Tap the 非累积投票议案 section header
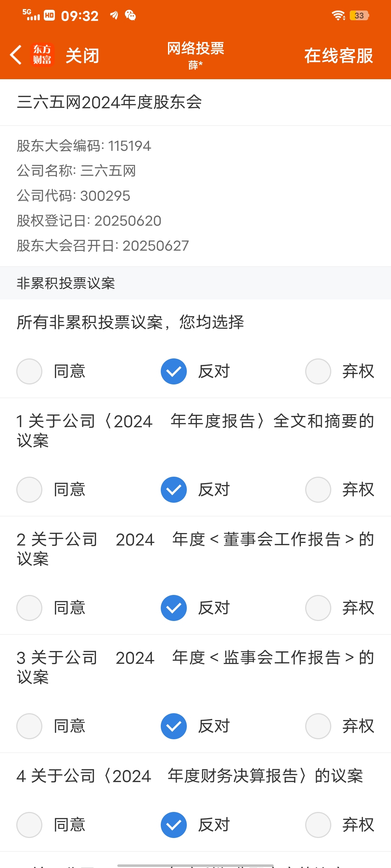The width and height of the screenshot is (391, 868). (x=66, y=283)
